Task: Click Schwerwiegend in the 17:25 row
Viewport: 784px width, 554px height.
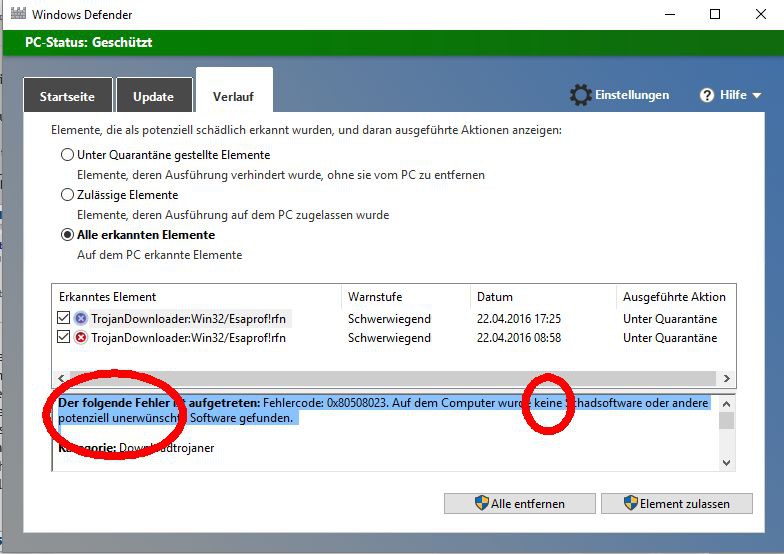Action: coord(389,318)
